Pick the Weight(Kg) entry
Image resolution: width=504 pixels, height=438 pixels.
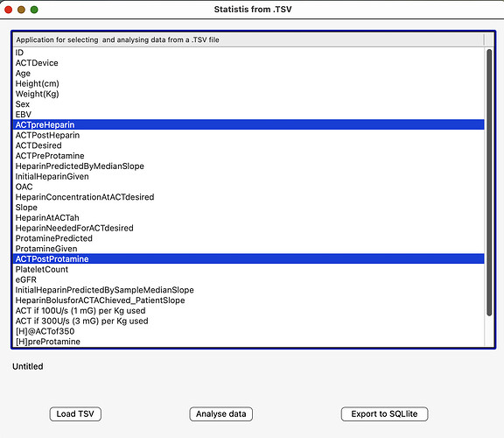coord(248,94)
